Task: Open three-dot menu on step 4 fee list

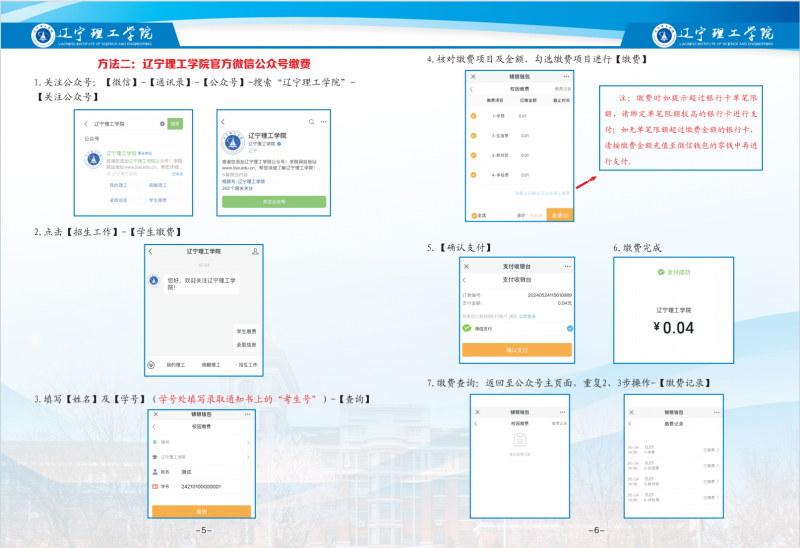Action: [x=566, y=77]
